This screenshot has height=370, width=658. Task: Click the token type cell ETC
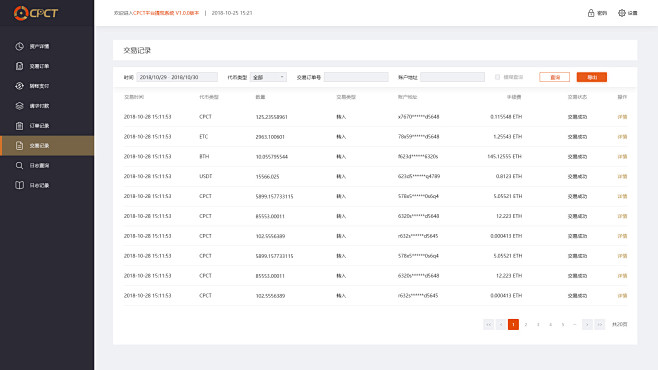click(x=204, y=137)
